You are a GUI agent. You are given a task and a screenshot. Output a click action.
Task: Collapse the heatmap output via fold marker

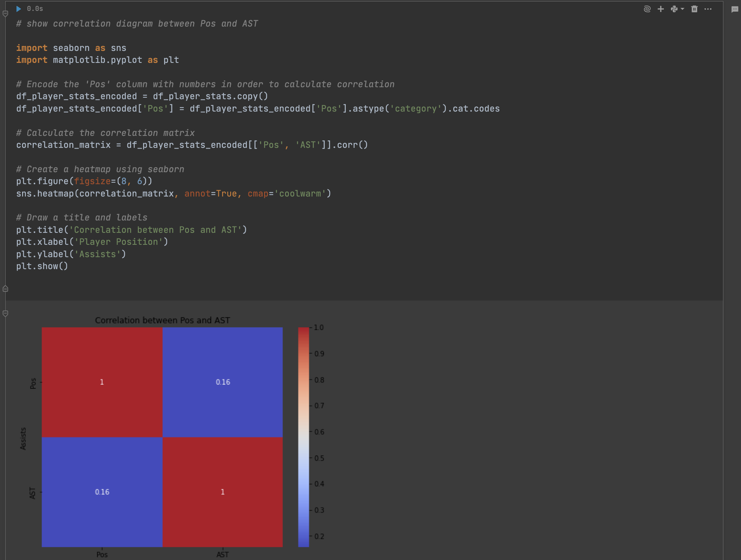tap(5, 313)
